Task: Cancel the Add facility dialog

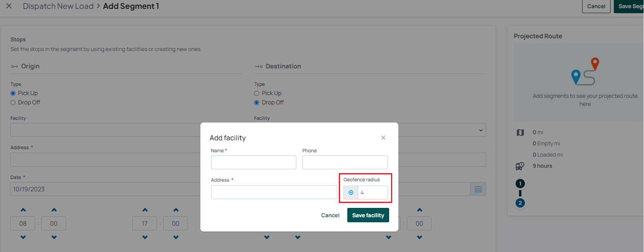Action: point(330,215)
